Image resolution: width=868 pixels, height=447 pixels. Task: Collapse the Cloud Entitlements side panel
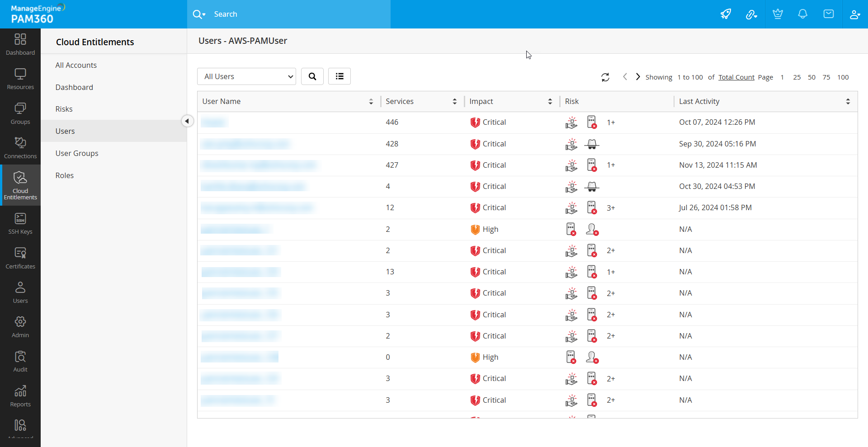(187, 121)
